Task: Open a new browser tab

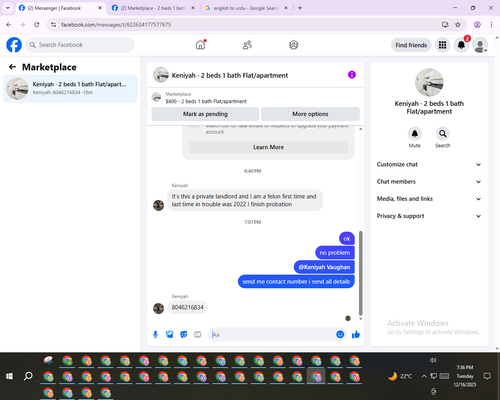Action: pos(300,8)
